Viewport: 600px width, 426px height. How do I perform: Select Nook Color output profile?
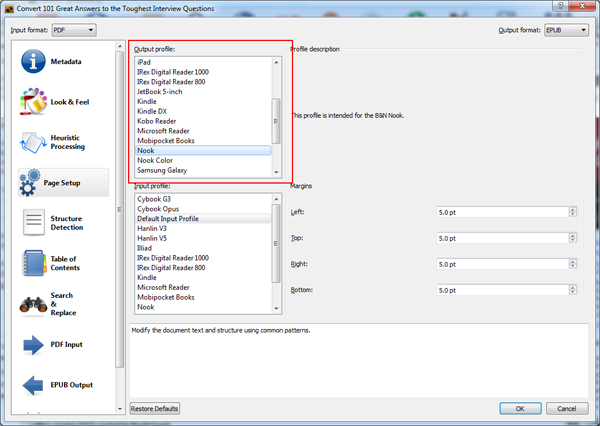pos(203,160)
